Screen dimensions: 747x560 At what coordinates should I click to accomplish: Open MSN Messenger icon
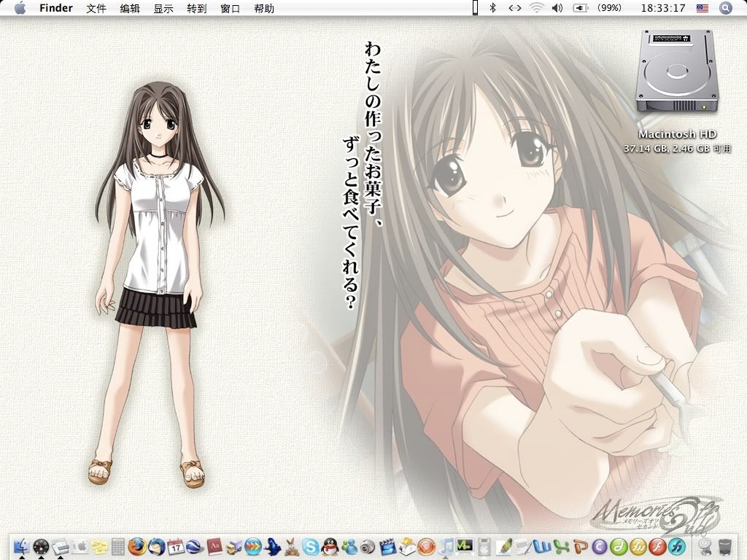click(349, 547)
